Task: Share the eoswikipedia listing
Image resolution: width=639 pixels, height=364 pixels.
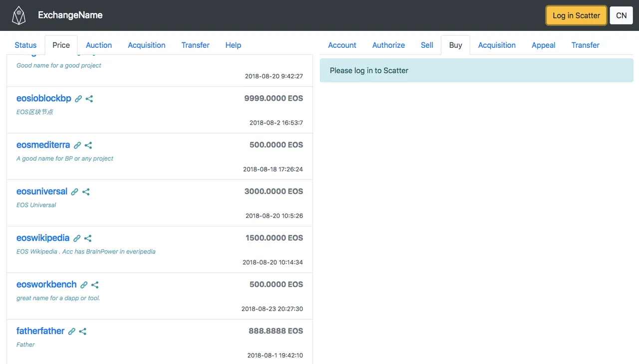Action: click(88, 238)
